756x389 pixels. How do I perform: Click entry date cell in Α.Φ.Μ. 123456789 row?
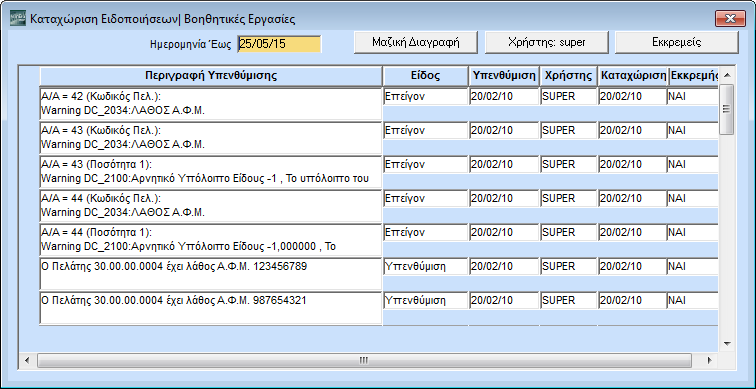click(633, 267)
